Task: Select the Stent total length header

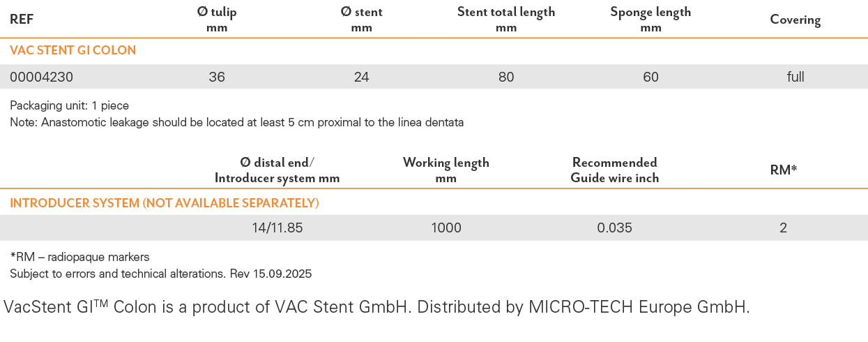Action: (506, 20)
